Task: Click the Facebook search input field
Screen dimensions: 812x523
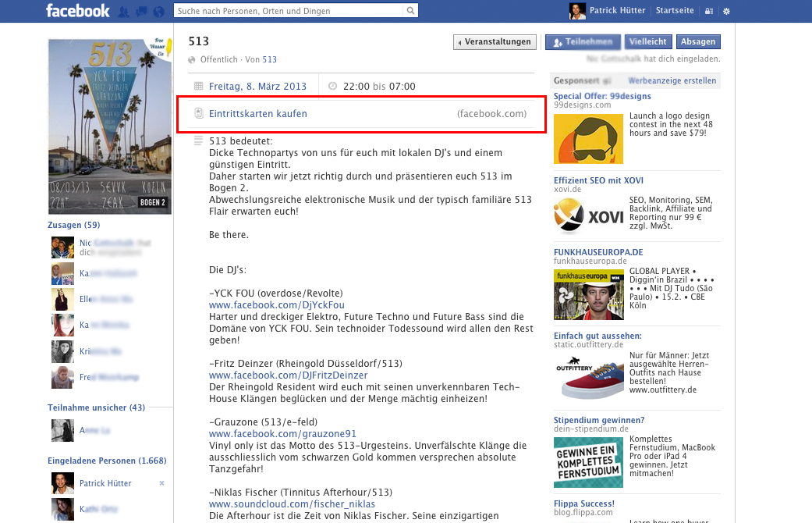Action: [289, 11]
